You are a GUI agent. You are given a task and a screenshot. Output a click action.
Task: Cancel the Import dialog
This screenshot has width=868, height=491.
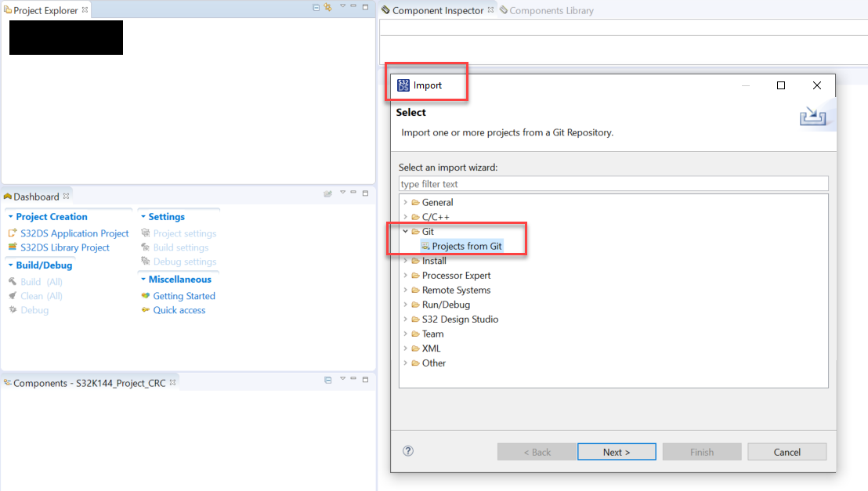point(787,451)
